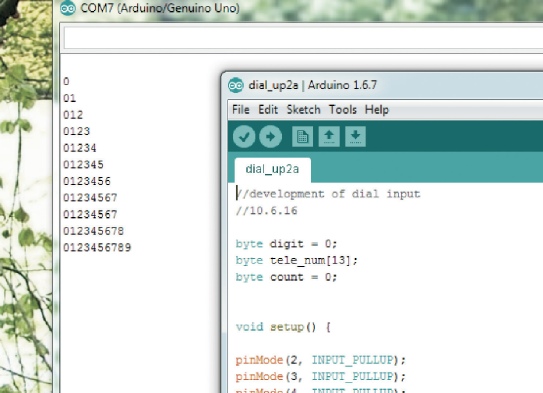This screenshot has height=393, width=543.
Task: Click serial output line "0123"
Action: pyautogui.click(x=77, y=131)
